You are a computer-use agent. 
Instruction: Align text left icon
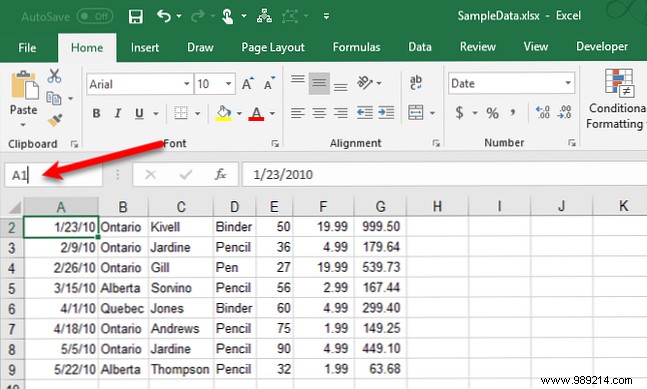click(298, 113)
